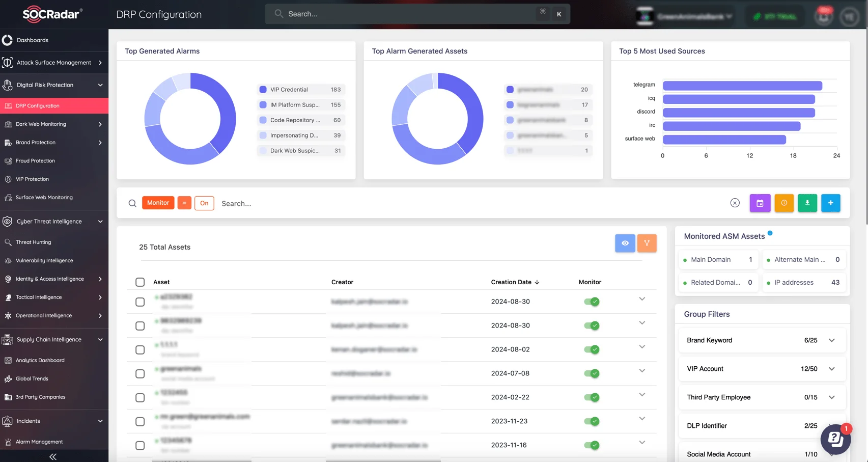The width and height of the screenshot is (868, 462).
Task: Open Brand Protection menu item
Action: (x=54, y=143)
